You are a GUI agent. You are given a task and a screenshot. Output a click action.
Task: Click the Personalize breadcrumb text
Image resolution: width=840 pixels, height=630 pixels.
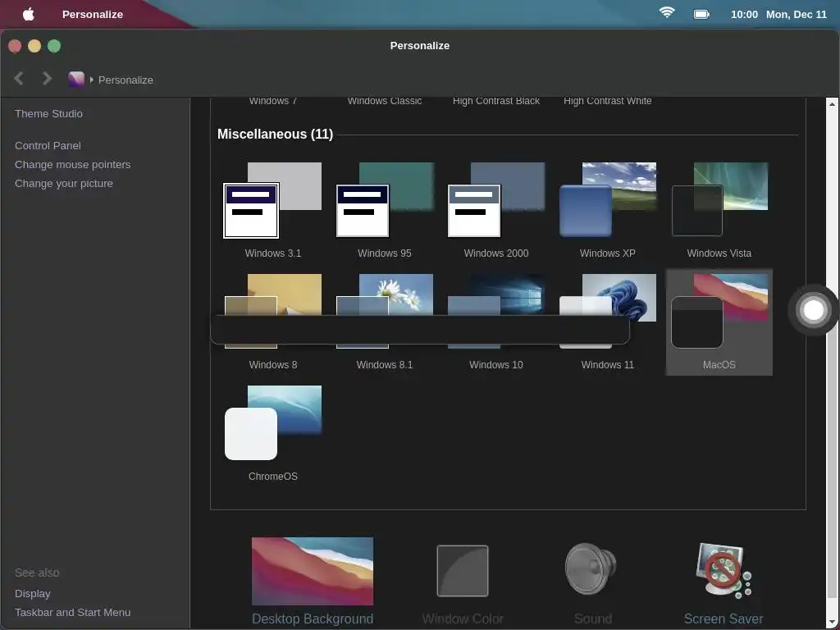tap(126, 80)
